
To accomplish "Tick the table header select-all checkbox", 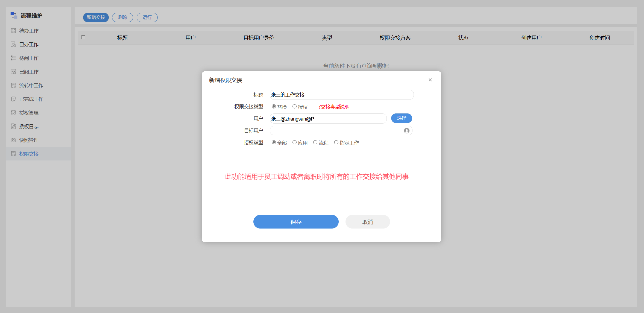I will click(x=83, y=37).
